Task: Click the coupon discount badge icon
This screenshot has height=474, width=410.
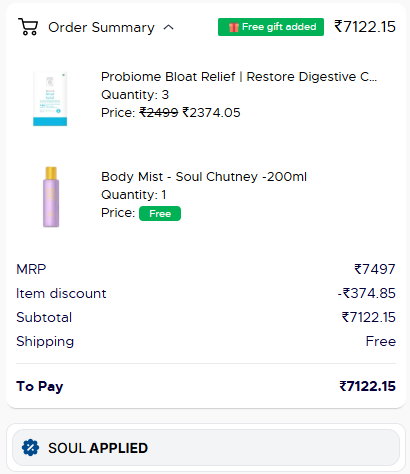Action: (30, 448)
